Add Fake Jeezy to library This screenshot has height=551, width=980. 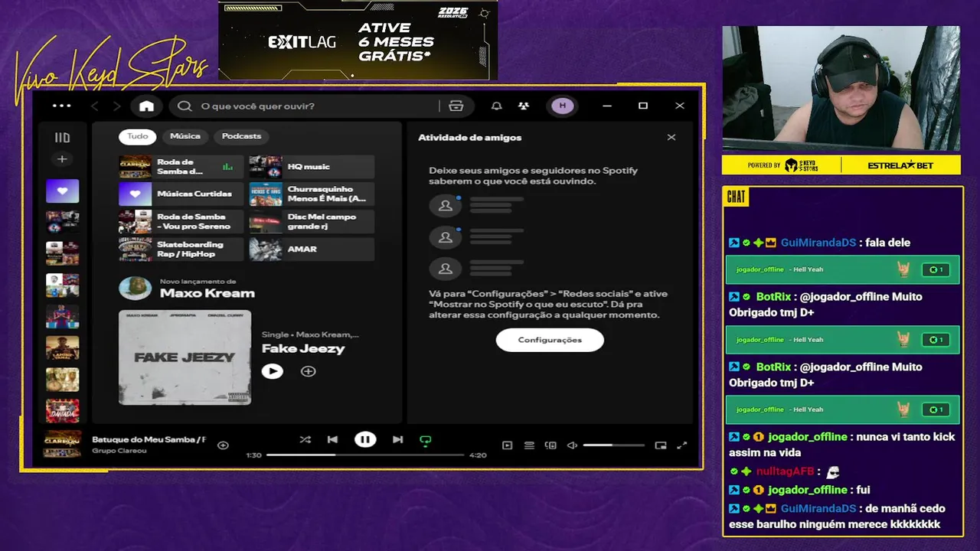pyautogui.click(x=308, y=371)
